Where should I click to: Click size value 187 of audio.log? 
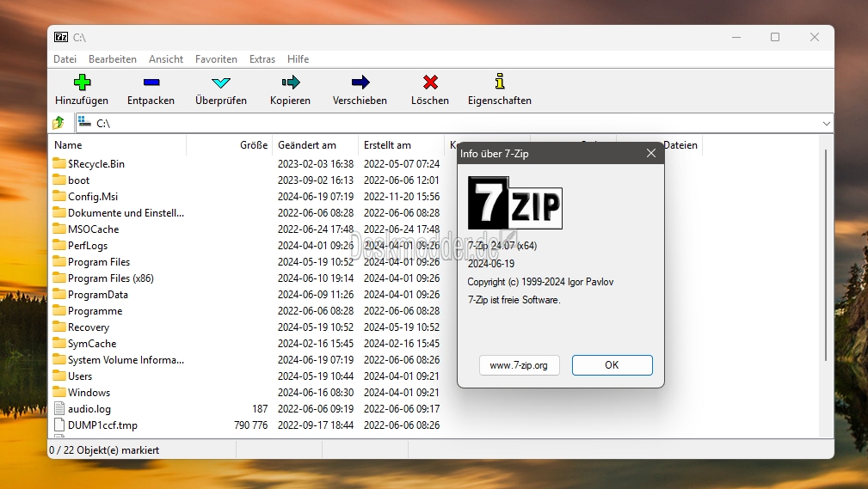(260, 409)
